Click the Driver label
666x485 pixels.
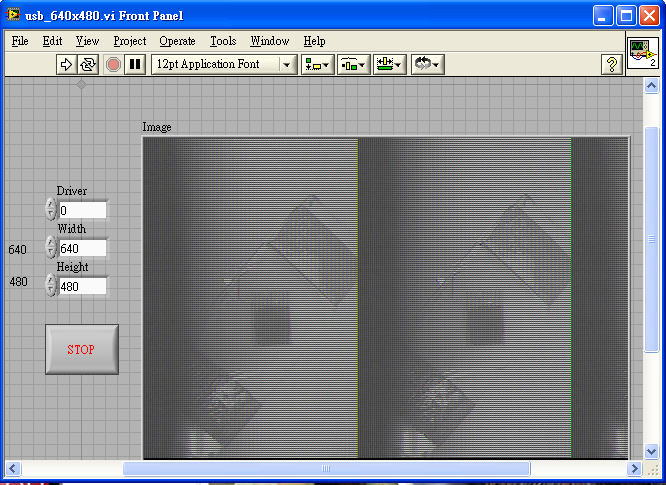click(72, 191)
